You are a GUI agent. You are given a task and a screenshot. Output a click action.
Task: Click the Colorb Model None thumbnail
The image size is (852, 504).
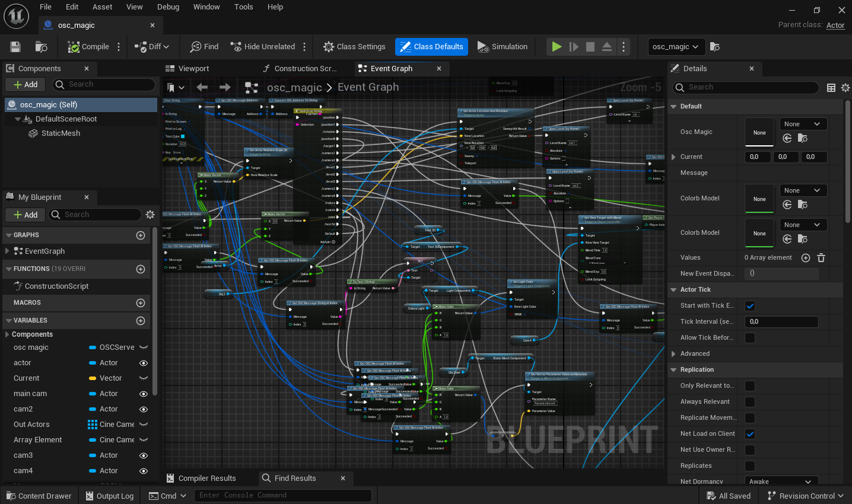click(759, 199)
